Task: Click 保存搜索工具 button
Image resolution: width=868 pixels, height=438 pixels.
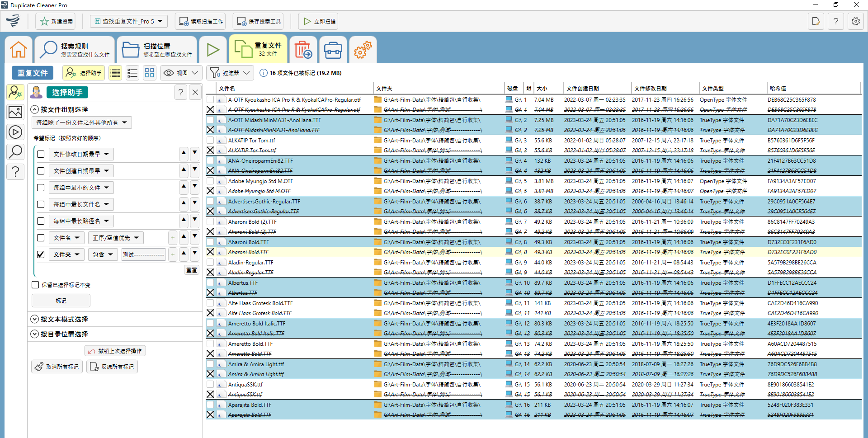Action: tap(259, 21)
